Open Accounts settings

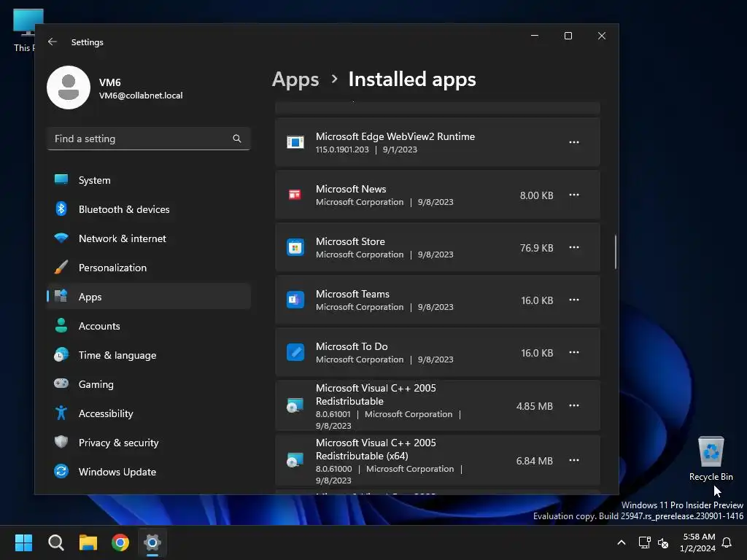[149, 326]
